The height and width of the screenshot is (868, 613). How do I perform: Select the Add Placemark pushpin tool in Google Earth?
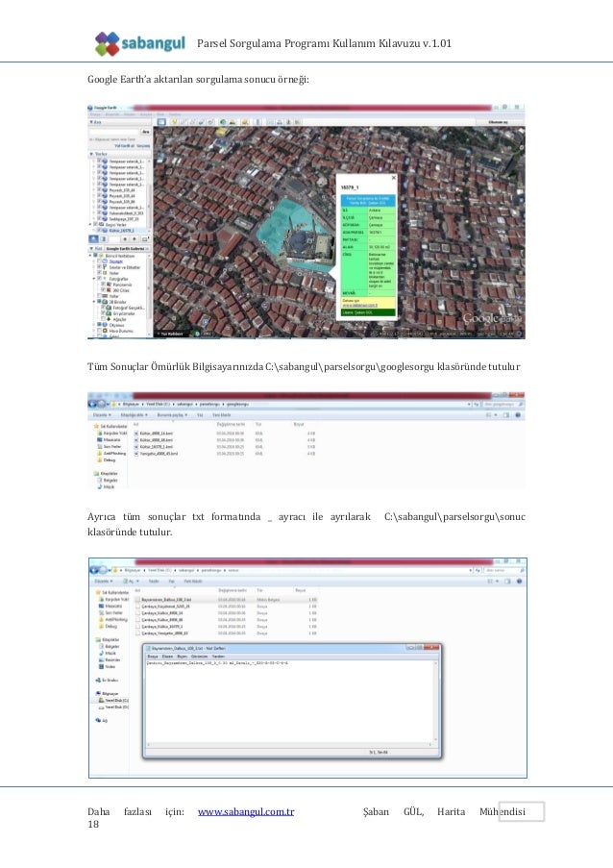click(x=174, y=122)
